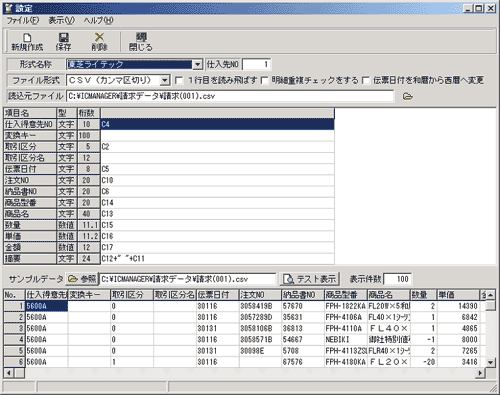
Task: Click the 5600A cell in sample row 1
Action: pyautogui.click(x=47, y=306)
